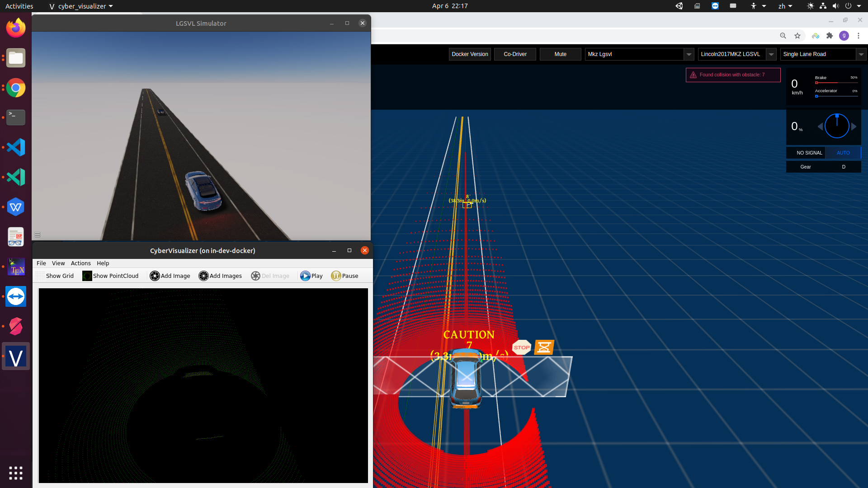Click the Play icon in CyberVisualizer toolbar

pyautogui.click(x=305, y=276)
